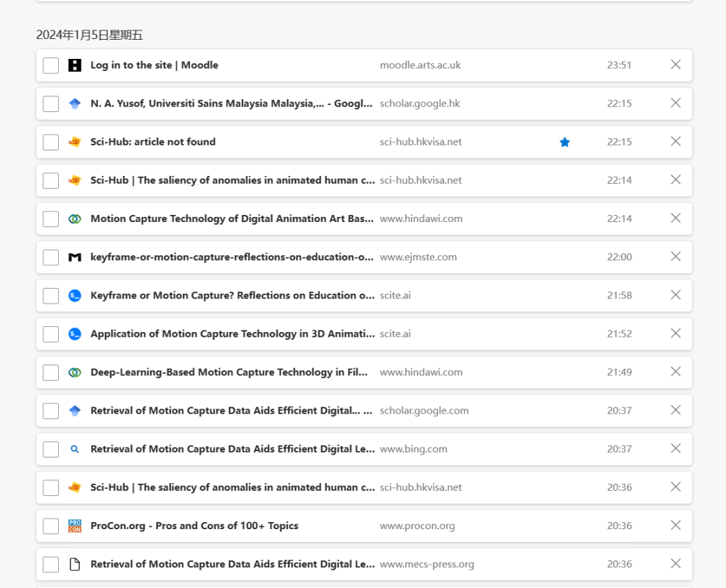This screenshot has width=726, height=588.
Task: Remove the 'Keyframe or Motion Capture?' scite.ai entry
Action: (x=676, y=295)
